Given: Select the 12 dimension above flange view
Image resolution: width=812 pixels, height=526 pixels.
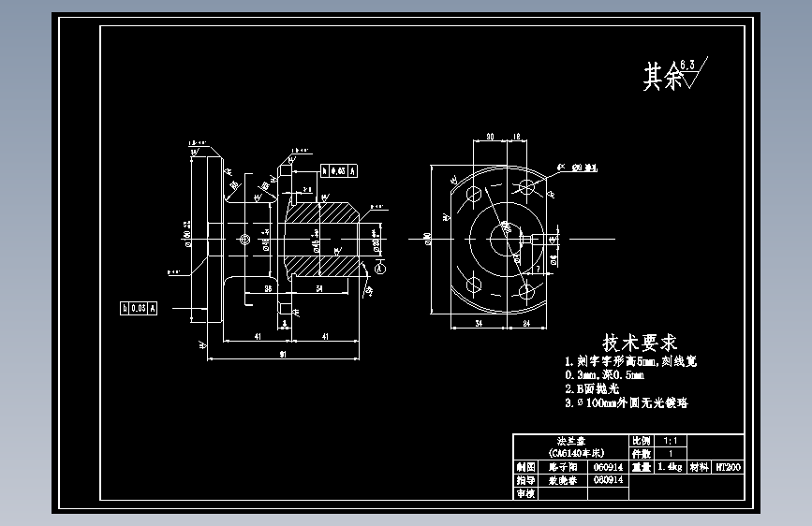Looking at the screenshot, I should 516,137.
